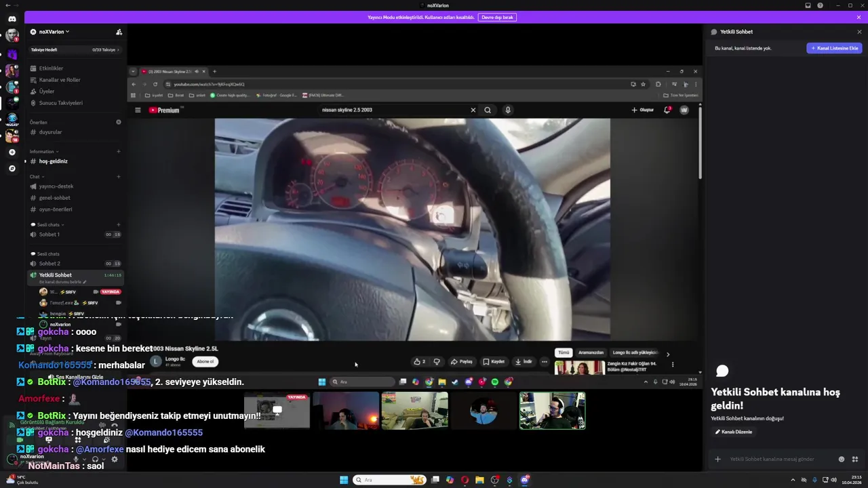The image size is (868, 488).
Task: Add a channel to Information category
Action: (119, 152)
